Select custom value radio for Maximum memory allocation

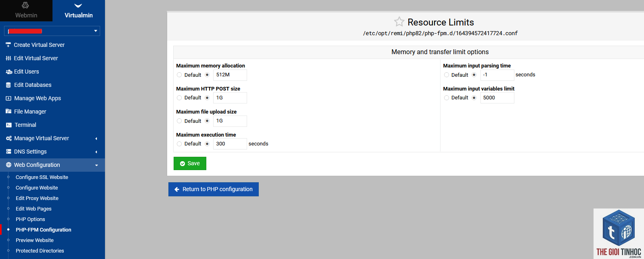207,75
